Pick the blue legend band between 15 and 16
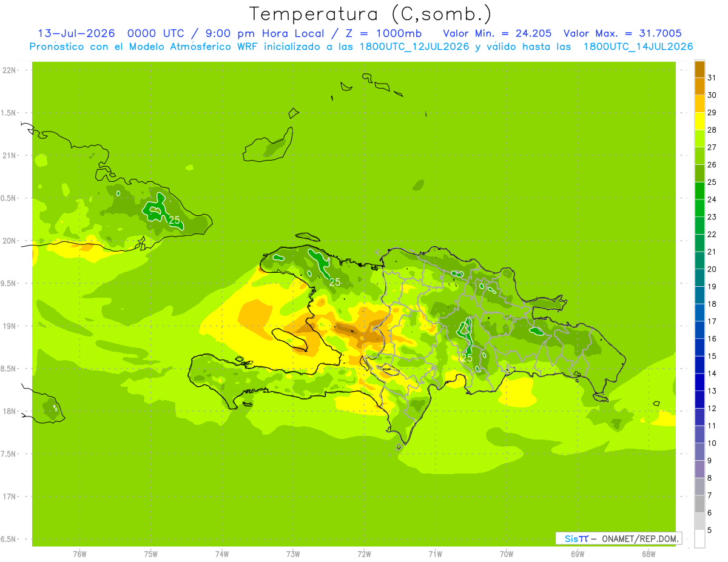This screenshot has width=728, height=562. point(699,347)
